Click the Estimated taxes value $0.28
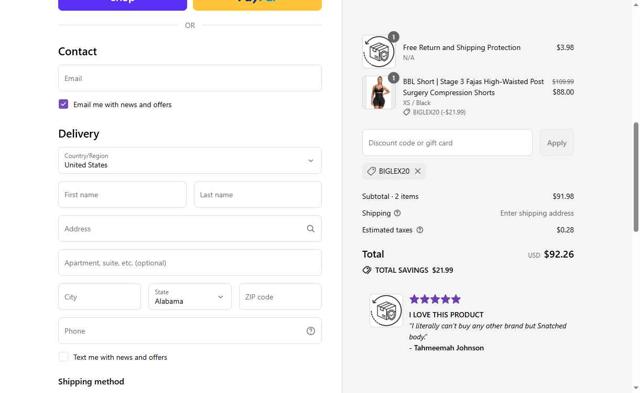Image resolution: width=640 pixels, height=393 pixels. click(x=565, y=230)
